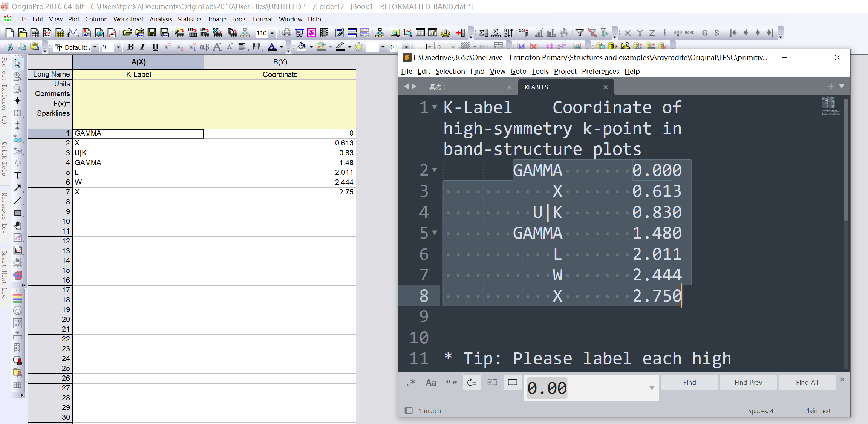Click the Open folder icon

[x=127, y=33]
